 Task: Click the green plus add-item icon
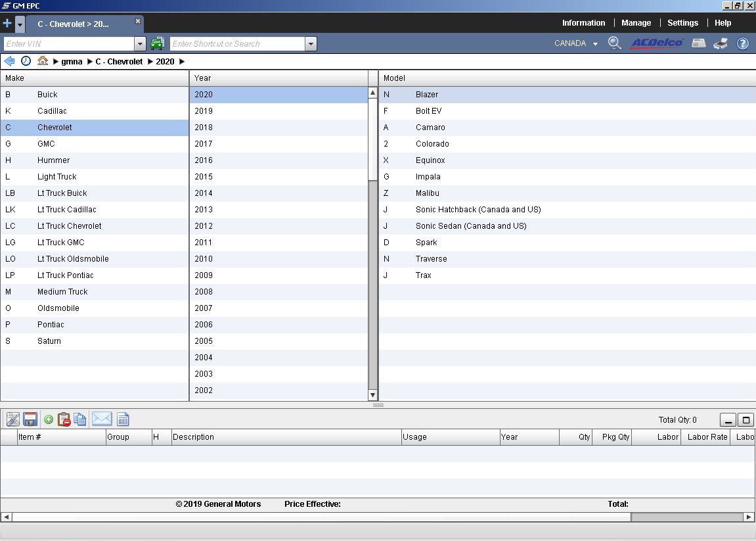(x=48, y=419)
